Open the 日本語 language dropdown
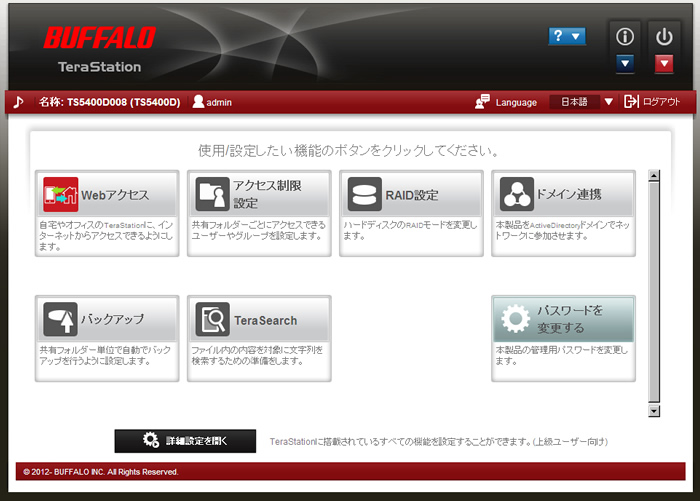Screen dimensions: 700x501 pyautogui.click(x=574, y=102)
